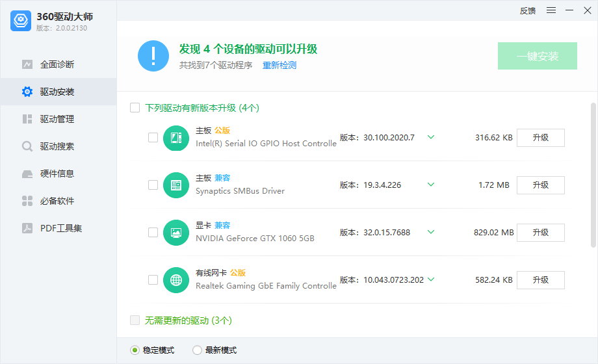
Task: Click the 硬件信息 drive icon
Action: [x=27, y=174]
